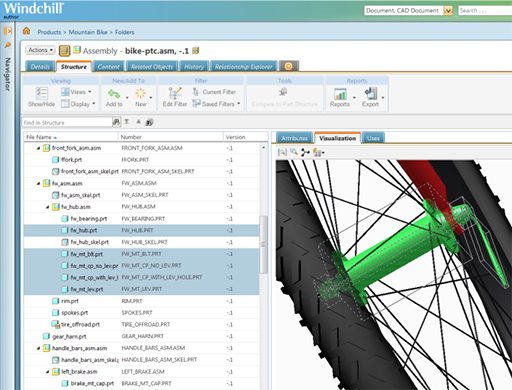Select the rim.prt row in structure

[x=142, y=301]
